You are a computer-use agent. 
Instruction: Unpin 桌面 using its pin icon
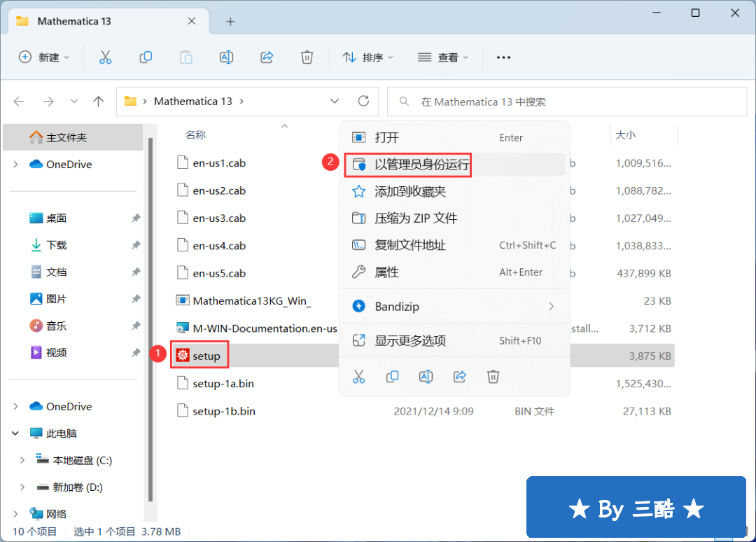pyautogui.click(x=136, y=218)
